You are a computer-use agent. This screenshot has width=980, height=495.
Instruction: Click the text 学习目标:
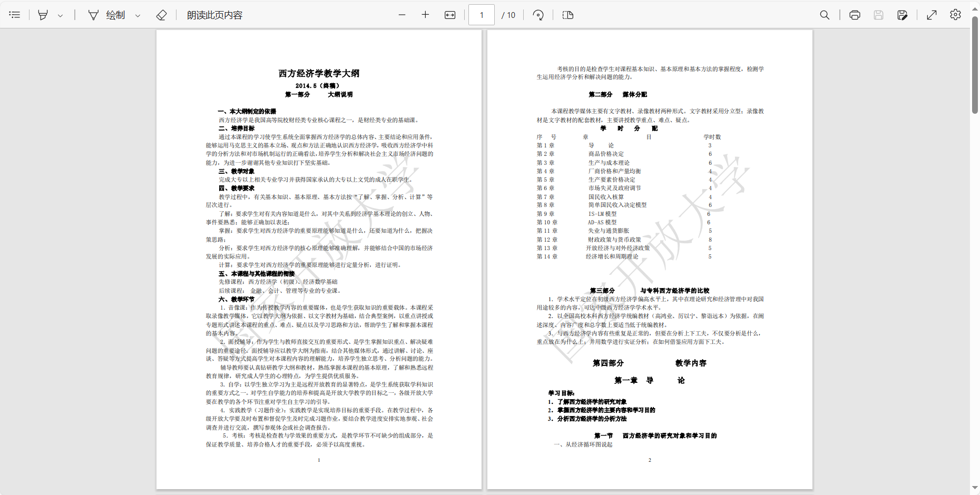coord(561,393)
